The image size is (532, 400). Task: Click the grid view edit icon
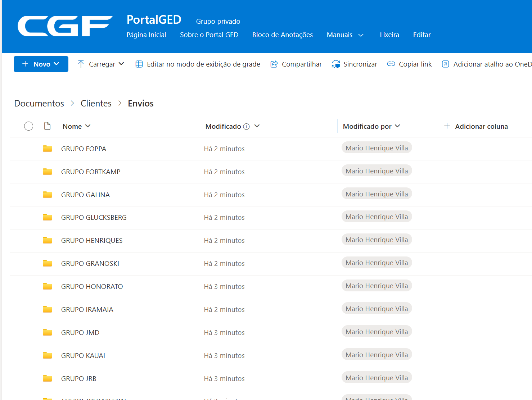click(x=139, y=64)
